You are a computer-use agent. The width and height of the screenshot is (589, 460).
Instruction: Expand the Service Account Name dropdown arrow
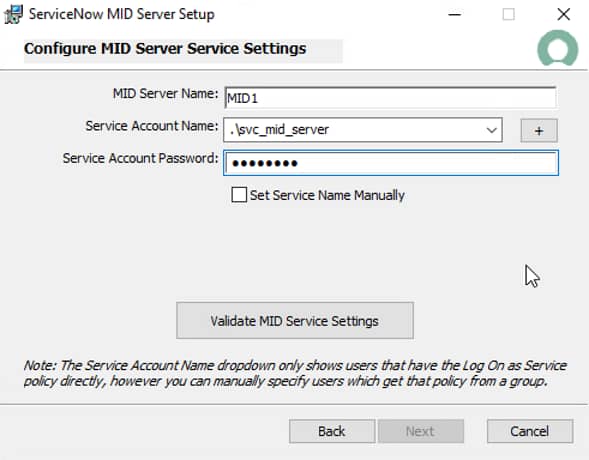pos(491,130)
